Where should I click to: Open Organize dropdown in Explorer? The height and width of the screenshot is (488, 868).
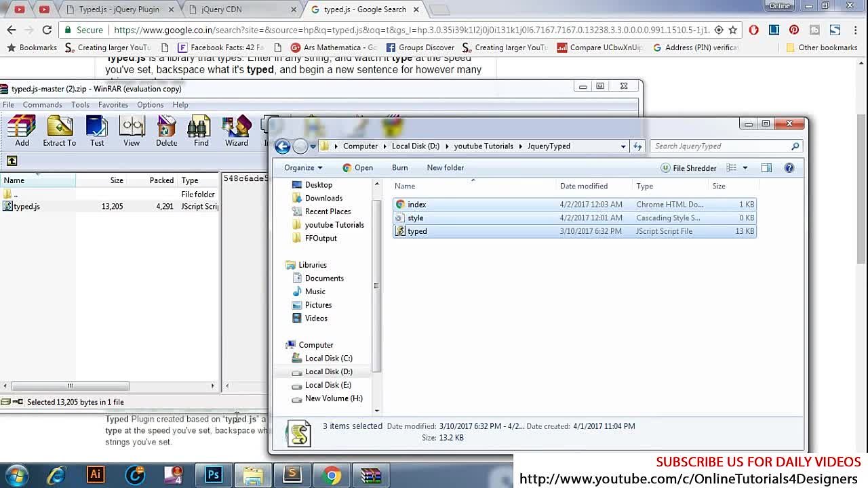303,167
